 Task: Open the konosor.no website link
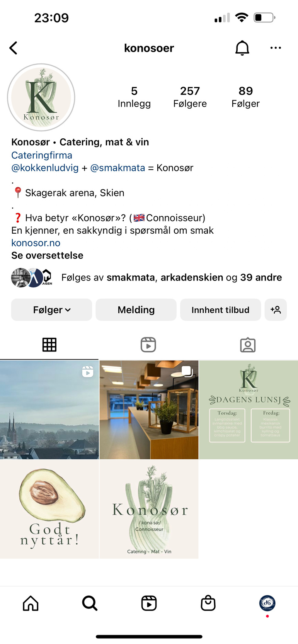(x=36, y=243)
